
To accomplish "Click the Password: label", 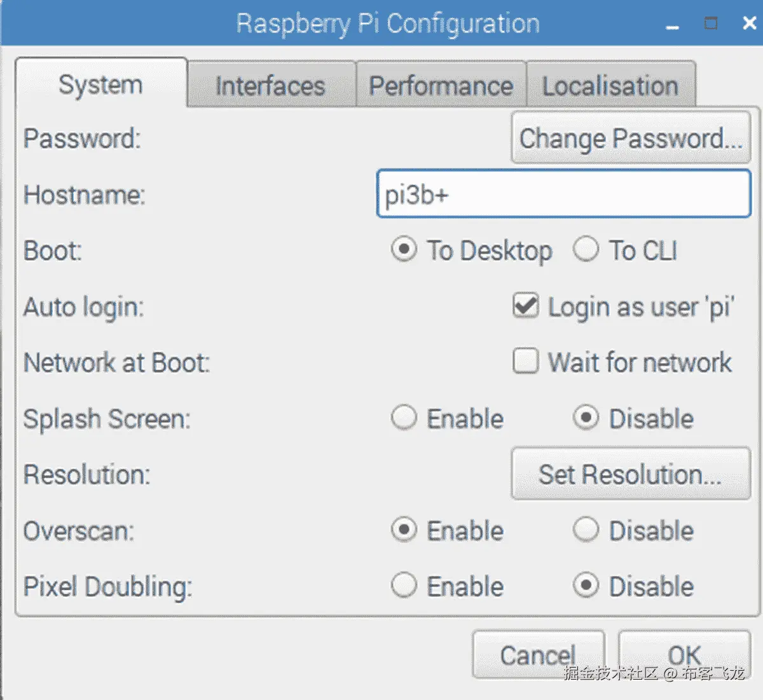I will tap(82, 138).
